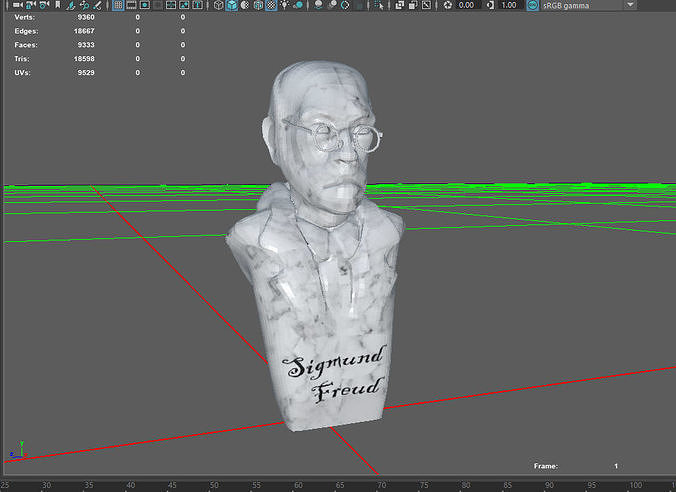Image resolution: width=676 pixels, height=492 pixels.
Task: Select Smooth Shade All cube icon
Action: pyautogui.click(x=232, y=5)
